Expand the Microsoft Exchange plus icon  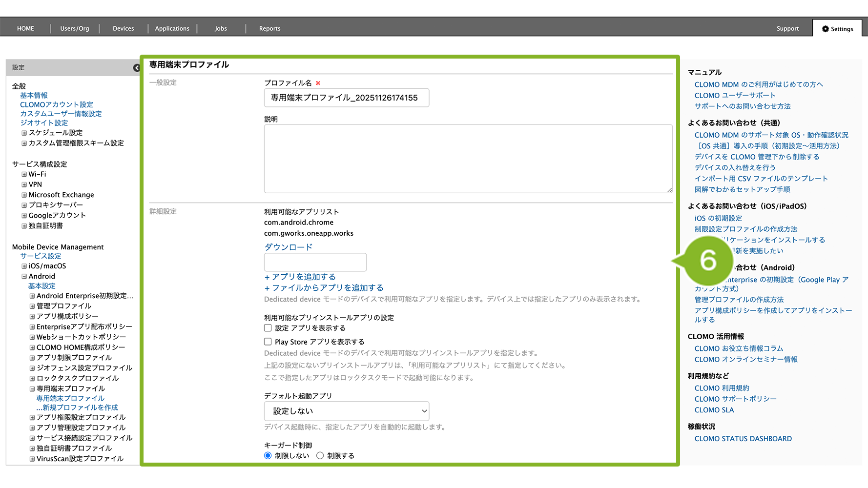pos(24,195)
